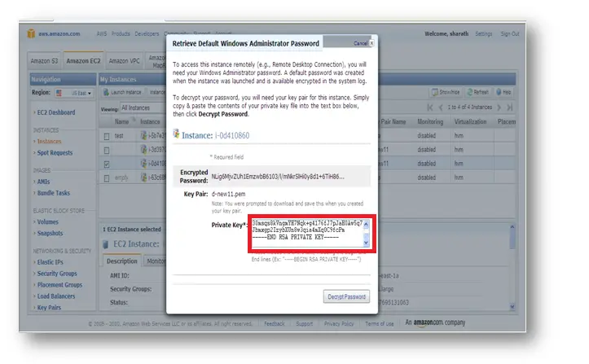Open the Privacy Policy footer link
589x364 pixels.
click(x=338, y=323)
